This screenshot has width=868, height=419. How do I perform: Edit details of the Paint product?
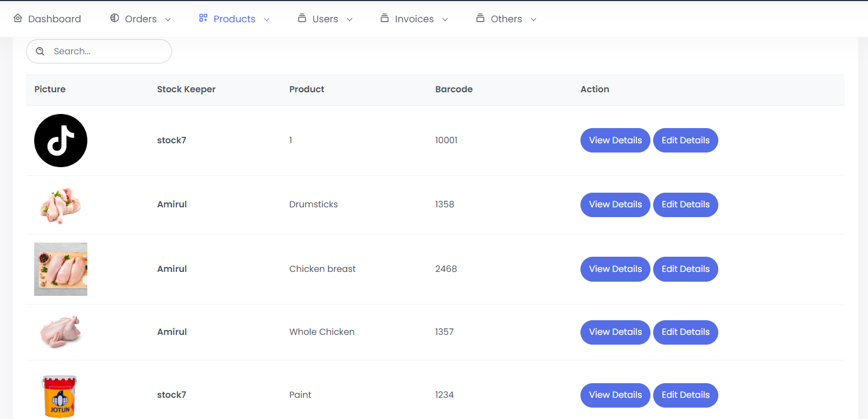coord(685,395)
